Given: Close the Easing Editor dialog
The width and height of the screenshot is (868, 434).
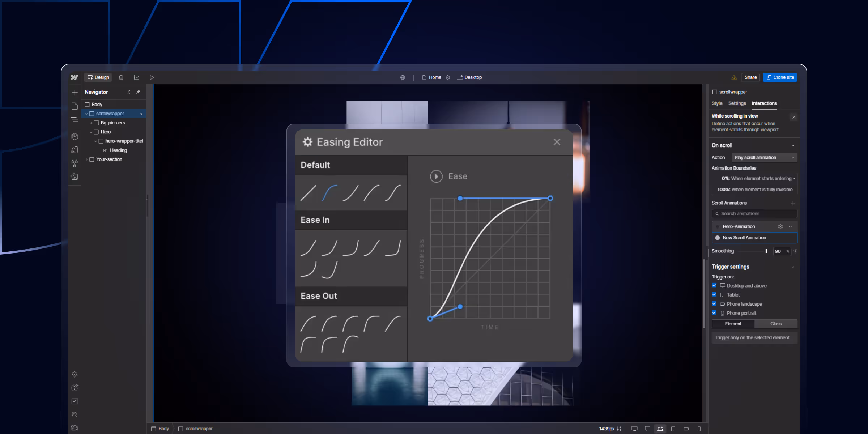Looking at the screenshot, I should click(557, 142).
